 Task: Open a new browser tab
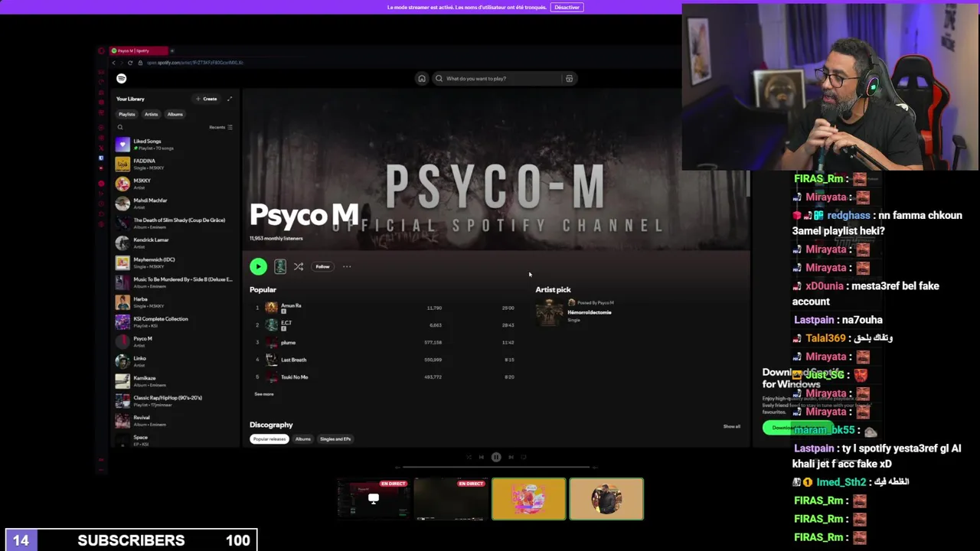[x=172, y=51]
